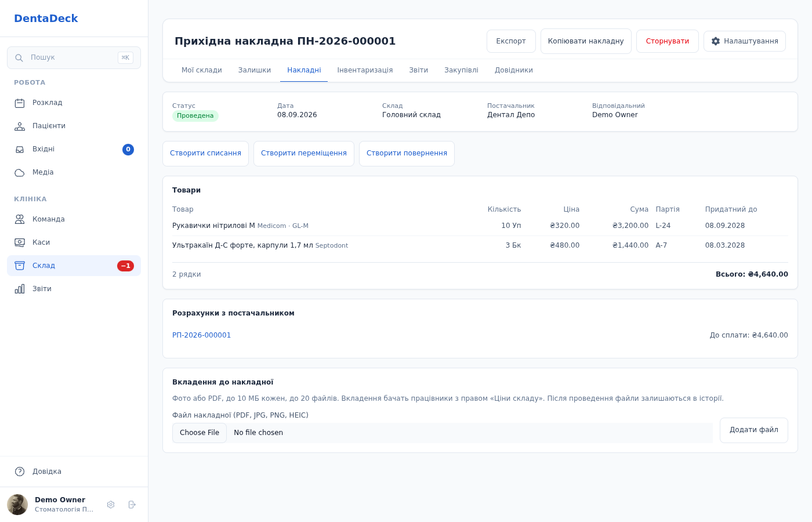Click Копіювати накладну button
The width and height of the screenshot is (812, 522).
pyautogui.click(x=586, y=41)
